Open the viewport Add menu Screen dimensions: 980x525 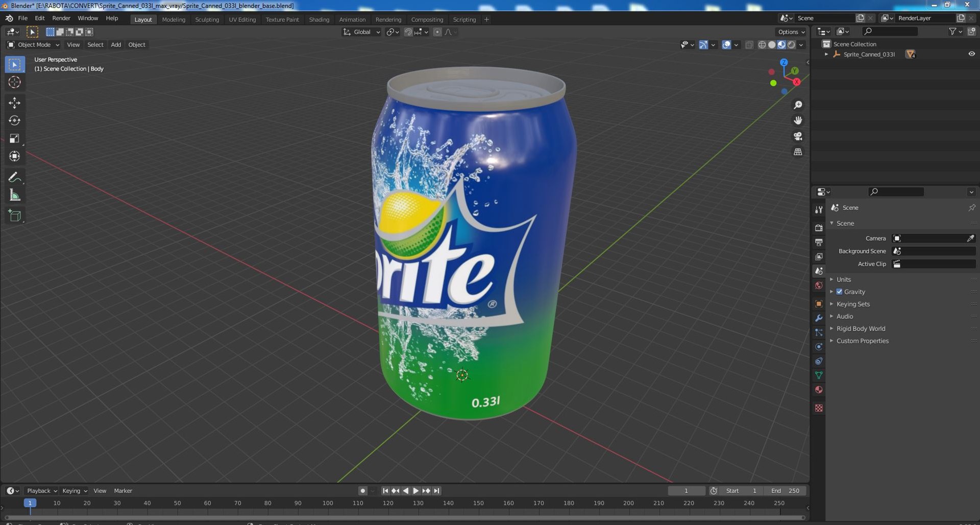point(116,45)
